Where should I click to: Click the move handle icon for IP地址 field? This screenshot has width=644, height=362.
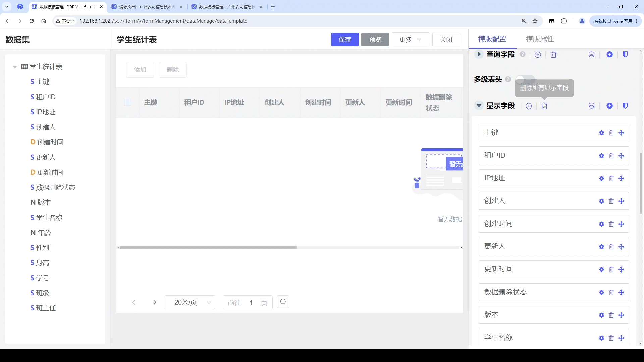pyautogui.click(x=621, y=179)
